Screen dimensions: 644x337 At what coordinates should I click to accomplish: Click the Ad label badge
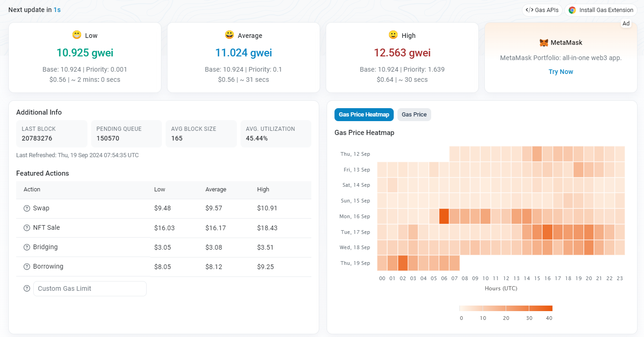click(x=626, y=24)
